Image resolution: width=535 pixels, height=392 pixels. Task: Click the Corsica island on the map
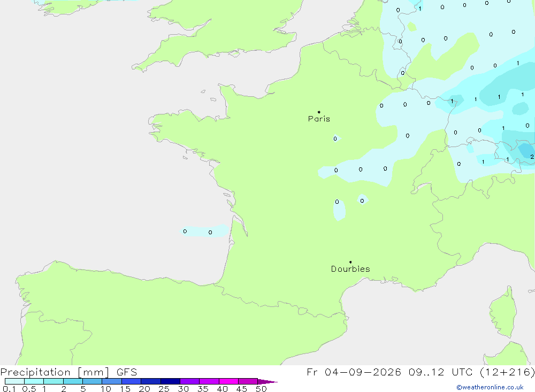[x=503, y=312]
